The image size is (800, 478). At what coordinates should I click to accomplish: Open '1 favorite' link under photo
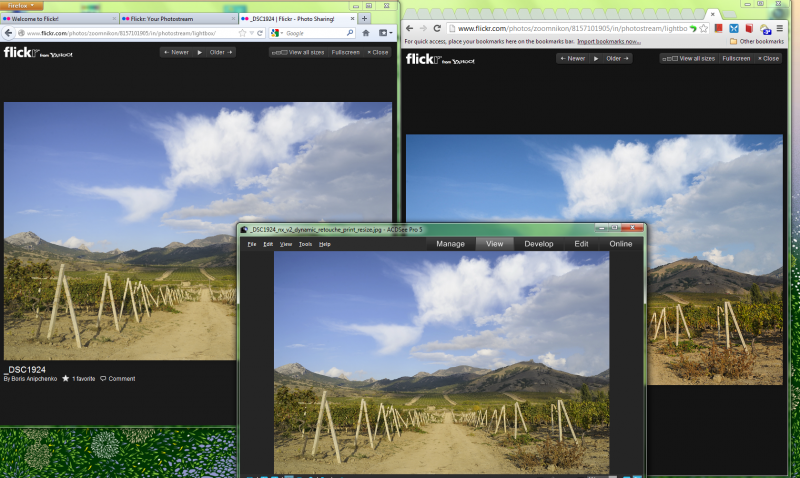tap(84, 379)
